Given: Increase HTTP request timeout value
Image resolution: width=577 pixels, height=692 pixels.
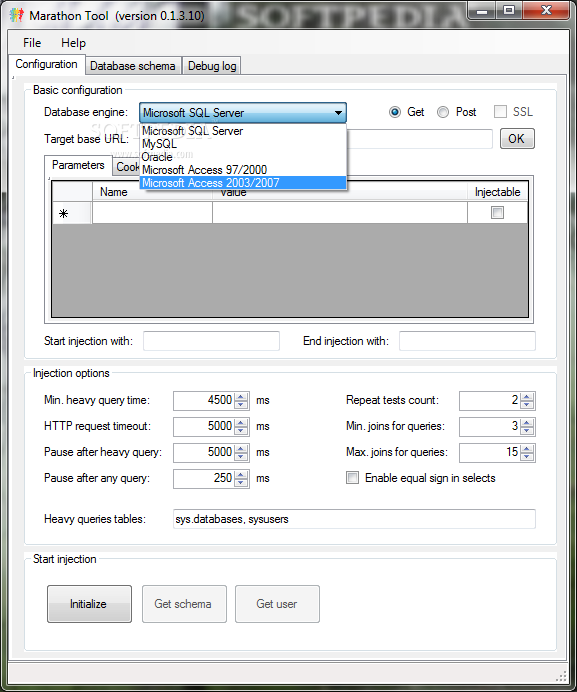Looking at the screenshot, I should tap(241, 422).
